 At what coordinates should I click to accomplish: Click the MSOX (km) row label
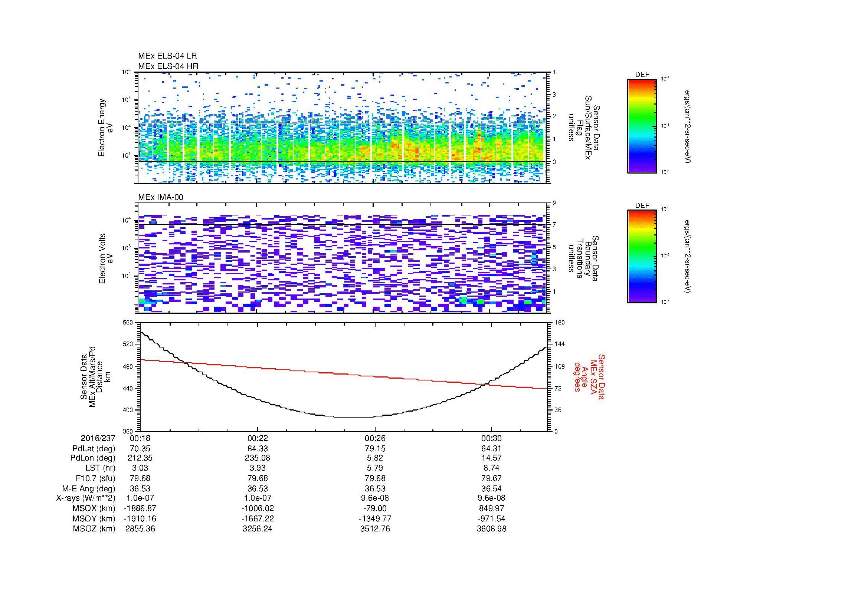pos(94,508)
